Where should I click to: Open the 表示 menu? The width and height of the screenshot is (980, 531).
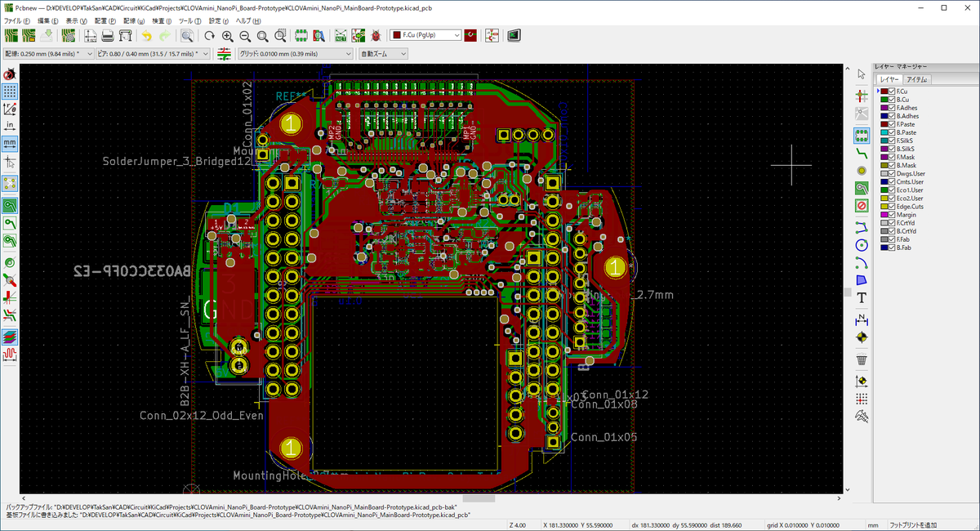coord(77,20)
